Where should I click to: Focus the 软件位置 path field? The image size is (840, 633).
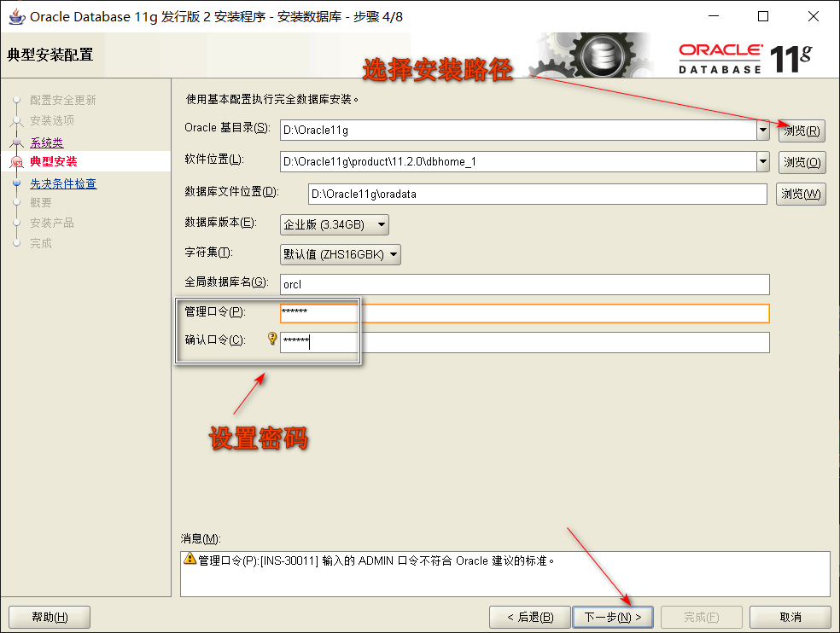(518, 162)
